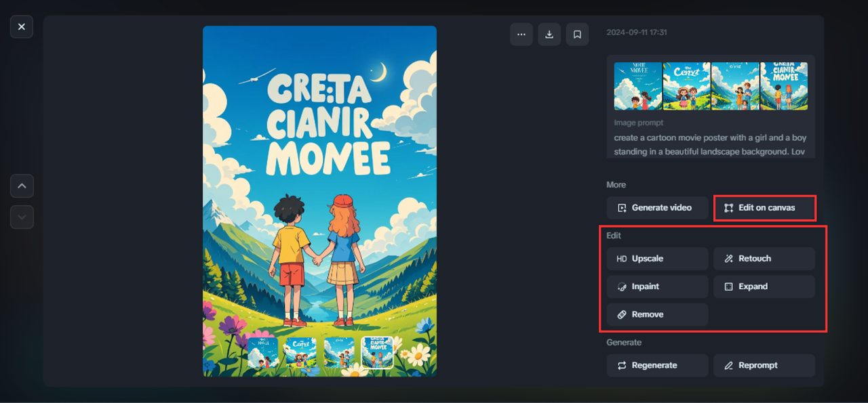Viewport: 868px width, 403px height.
Task: Select fourth thumbnail in top-right image strip
Action: pyautogui.click(x=784, y=86)
